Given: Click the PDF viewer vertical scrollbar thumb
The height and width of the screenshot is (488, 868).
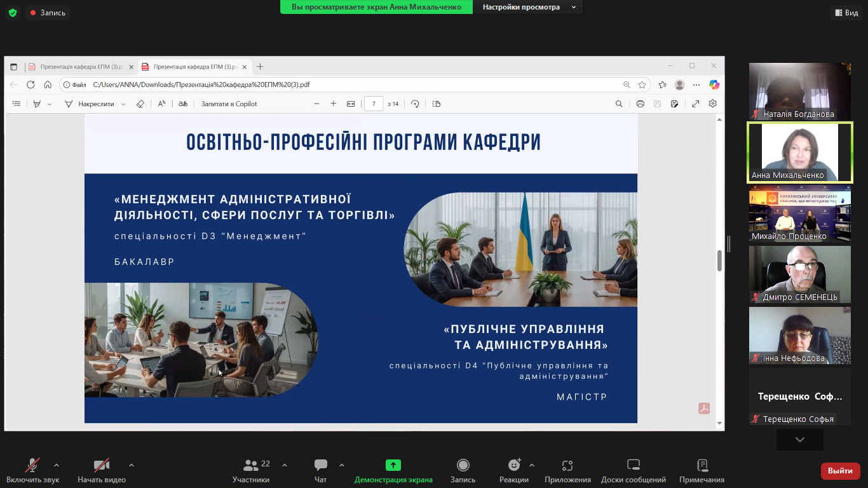Looking at the screenshot, I should 719,261.
